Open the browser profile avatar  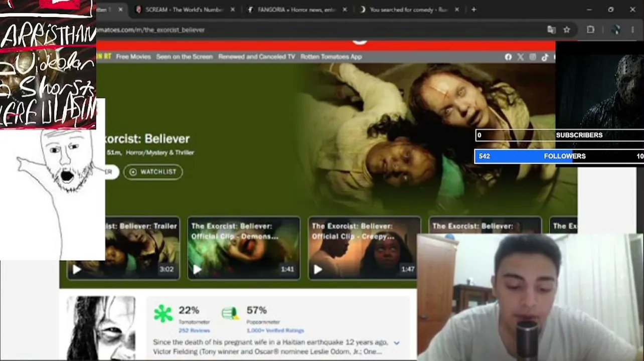pyautogui.click(x=616, y=30)
